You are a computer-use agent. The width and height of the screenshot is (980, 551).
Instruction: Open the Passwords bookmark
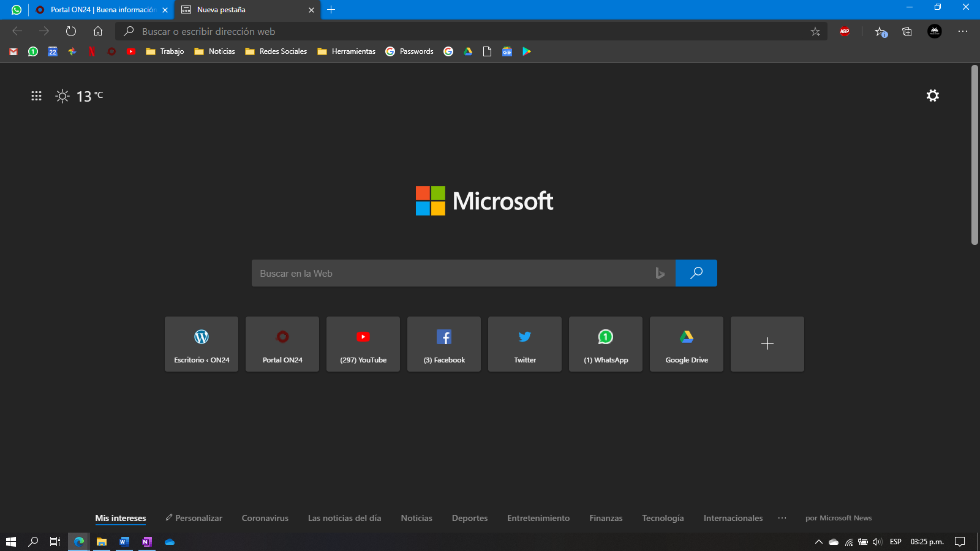point(409,51)
